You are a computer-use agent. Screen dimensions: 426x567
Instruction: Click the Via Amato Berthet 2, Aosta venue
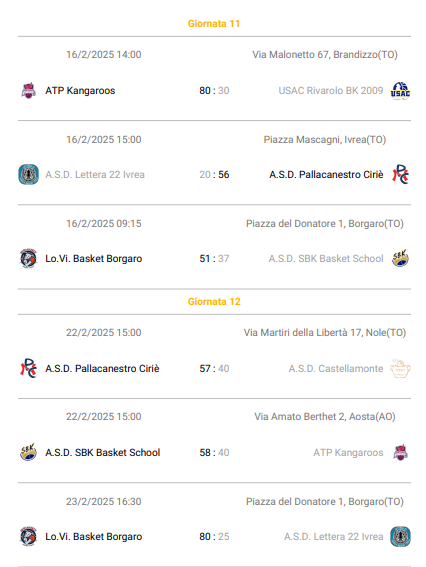click(325, 417)
